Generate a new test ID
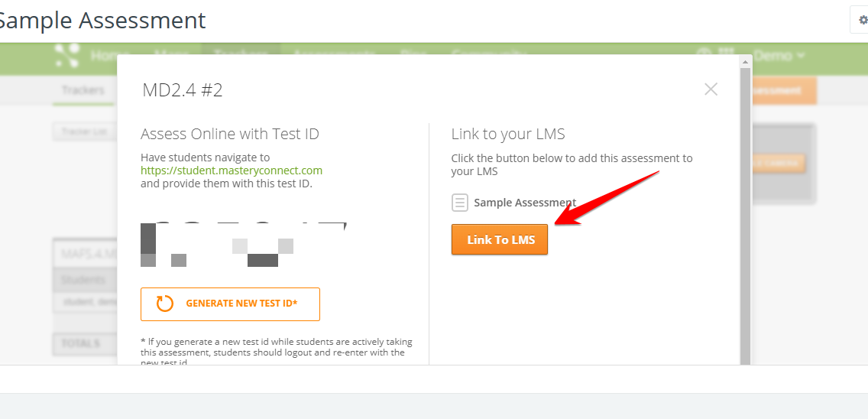This screenshot has height=419, width=868. 230,304
